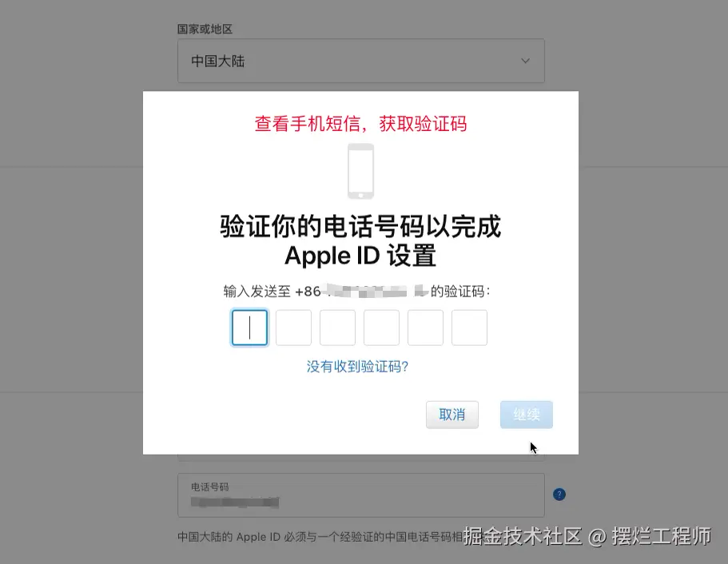The width and height of the screenshot is (728, 564).
Task: Click the 中国大陆的 Apple ID footnote text
Action: [320, 537]
